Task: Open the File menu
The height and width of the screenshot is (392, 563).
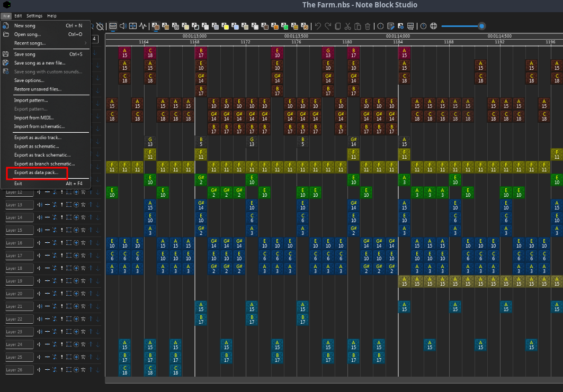Action: pos(6,16)
